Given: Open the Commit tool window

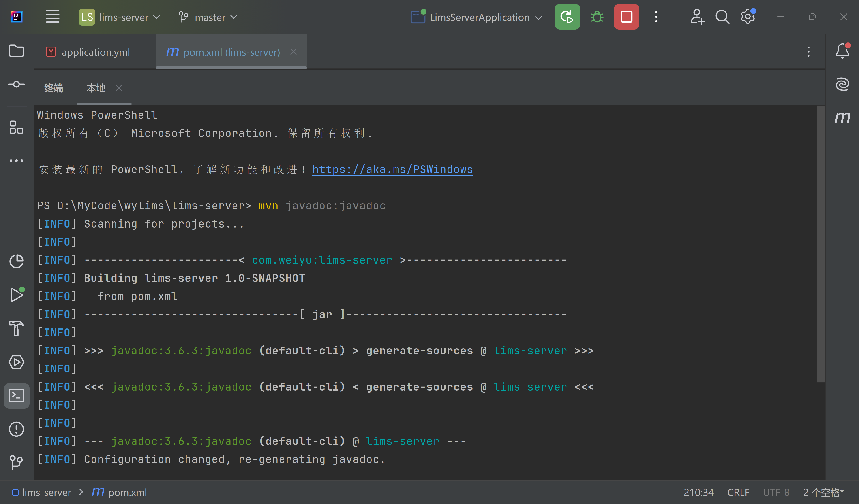Looking at the screenshot, I should click(16, 84).
